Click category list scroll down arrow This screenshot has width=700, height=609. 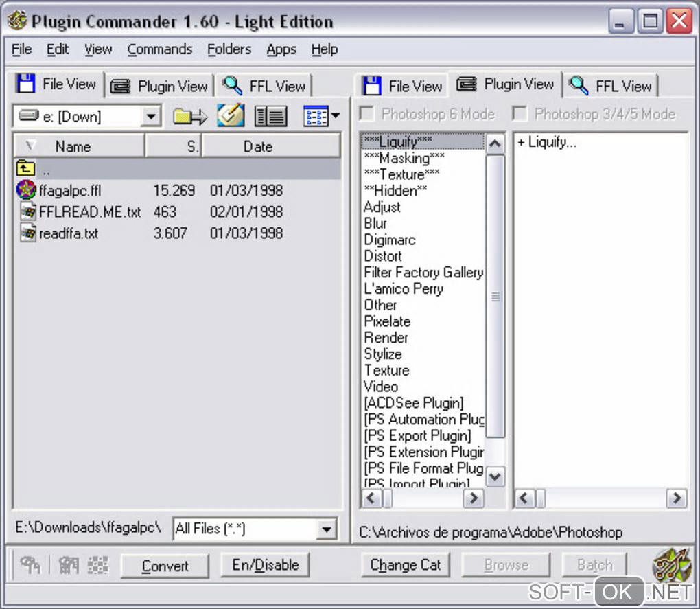[x=495, y=476]
